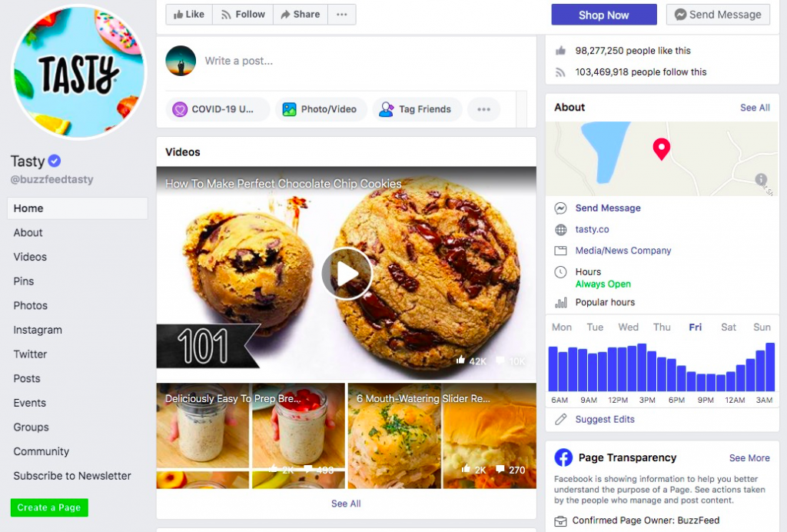Open the 6 Mouth-Watering Slider video thumbnail
Screen dimensions: 787x532
(x=442, y=436)
